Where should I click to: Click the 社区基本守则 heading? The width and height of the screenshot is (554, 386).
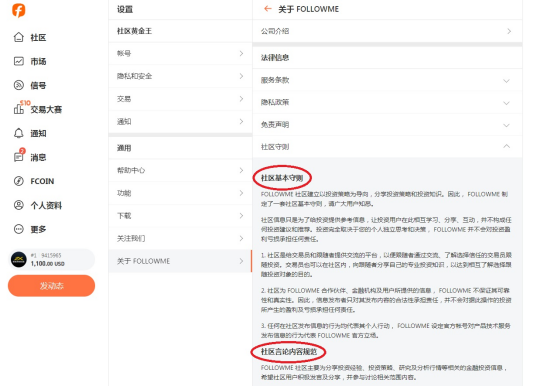click(x=282, y=178)
